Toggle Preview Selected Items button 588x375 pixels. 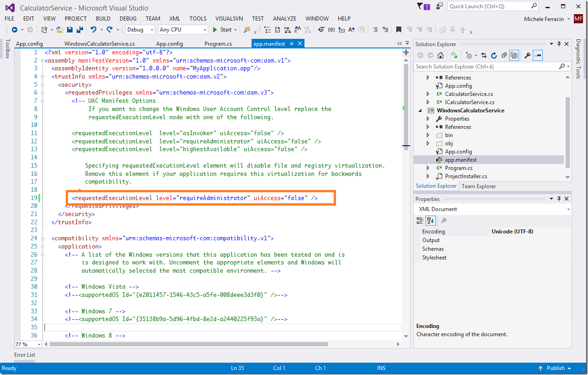click(538, 55)
